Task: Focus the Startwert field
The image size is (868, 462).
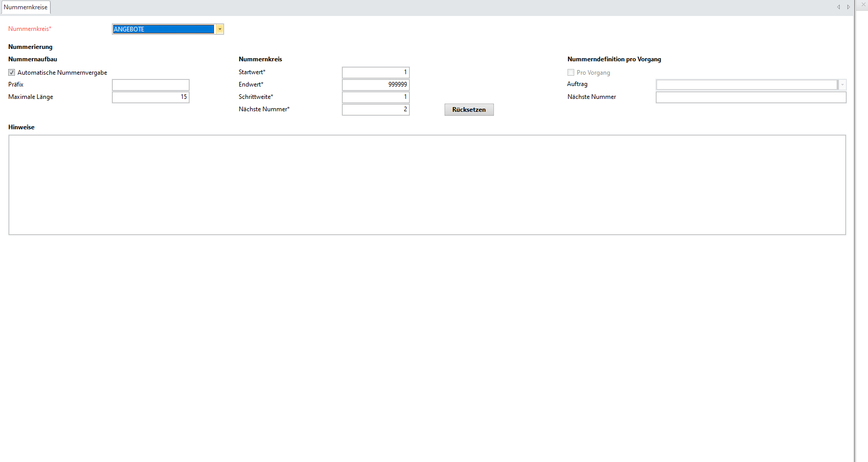Action: [x=376, y=73]
